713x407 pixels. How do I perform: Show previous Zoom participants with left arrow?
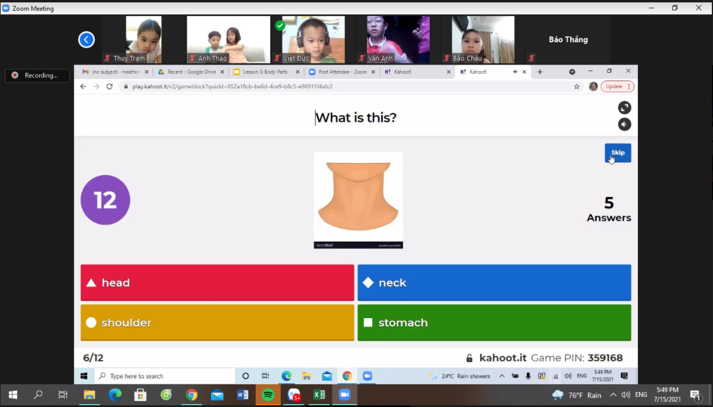(86, 40)
